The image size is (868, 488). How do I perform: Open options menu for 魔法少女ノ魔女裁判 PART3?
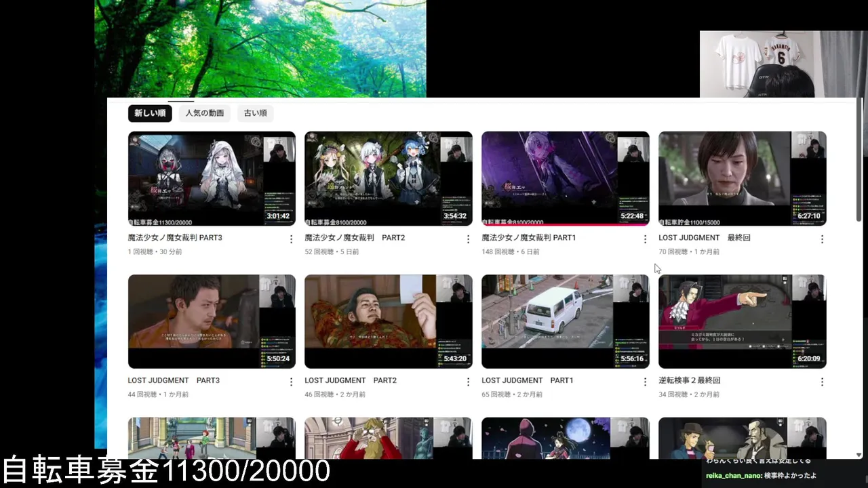click(x=291, y=239)
